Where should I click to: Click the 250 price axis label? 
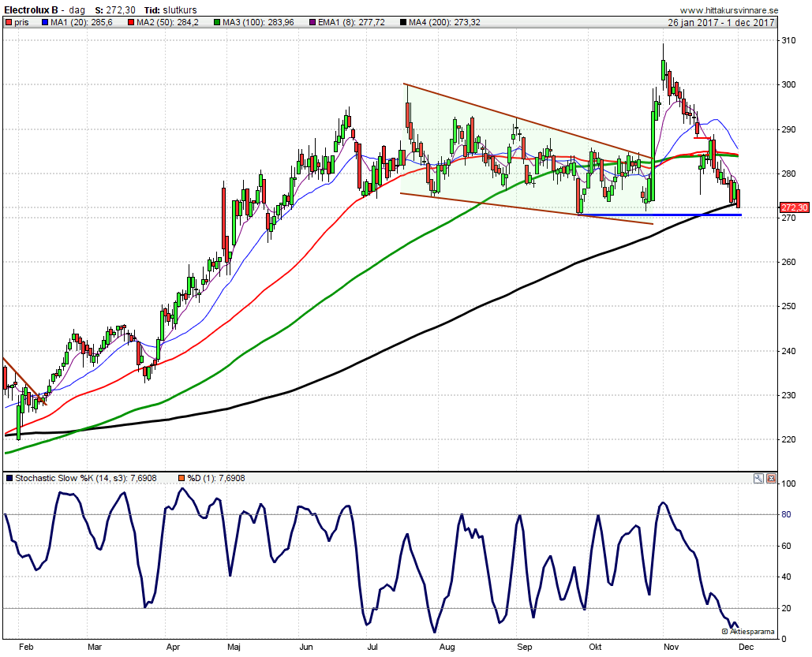(x=788, y=307)
